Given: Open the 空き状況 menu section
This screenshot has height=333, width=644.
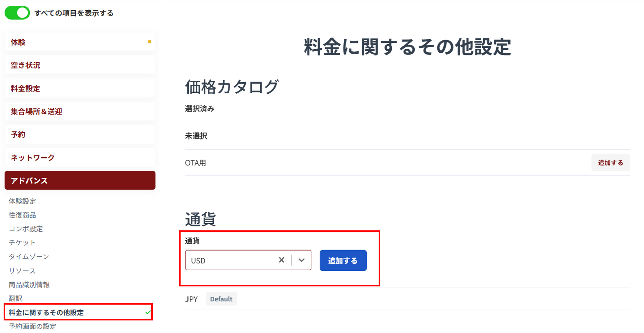Looking at the screenshot, I should pyautogui.click(x=80, y=65).
